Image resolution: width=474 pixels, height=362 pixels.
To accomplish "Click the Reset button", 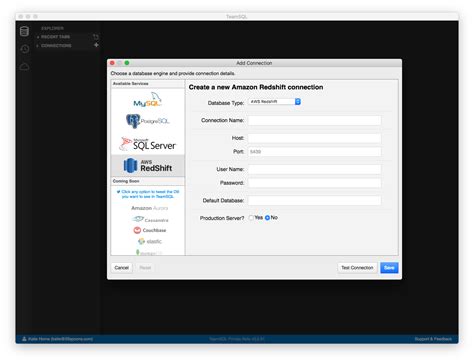I will pyautogui.click(x=145, y=268).
